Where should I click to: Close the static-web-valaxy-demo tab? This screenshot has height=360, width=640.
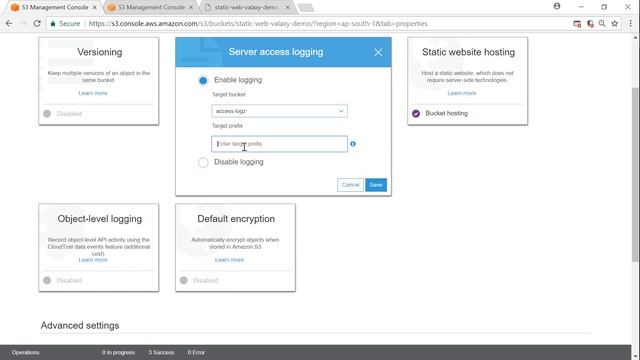287,7
